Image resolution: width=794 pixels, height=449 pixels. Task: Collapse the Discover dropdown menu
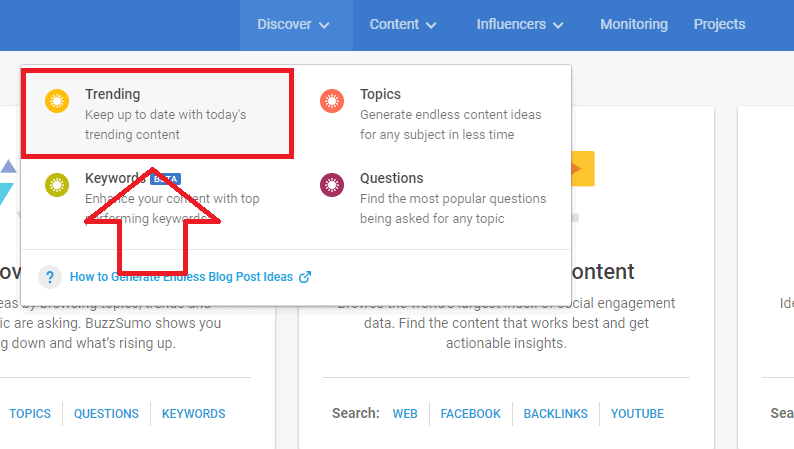point(294,25)
